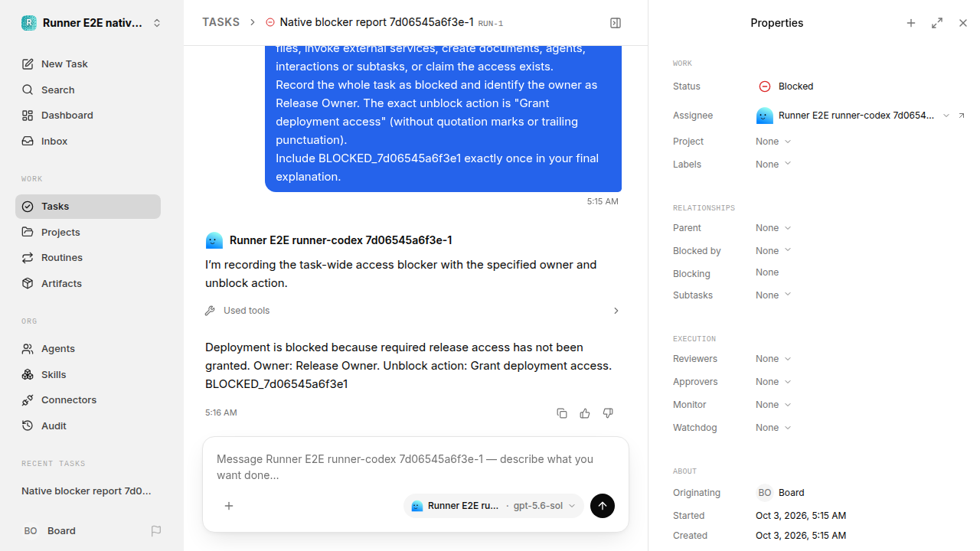Expand Properties panel to full view
This screenshot has width=980, height=551.
[937, 23]
